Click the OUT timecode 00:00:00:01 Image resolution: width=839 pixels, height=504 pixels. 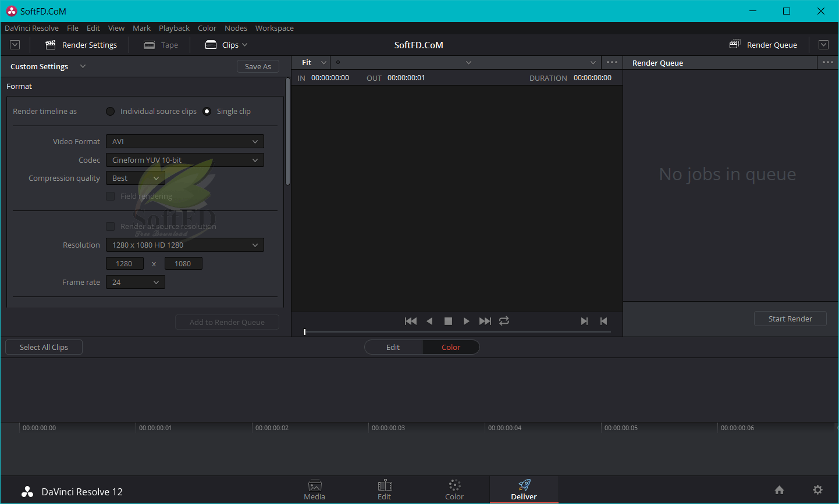point(406,77)
